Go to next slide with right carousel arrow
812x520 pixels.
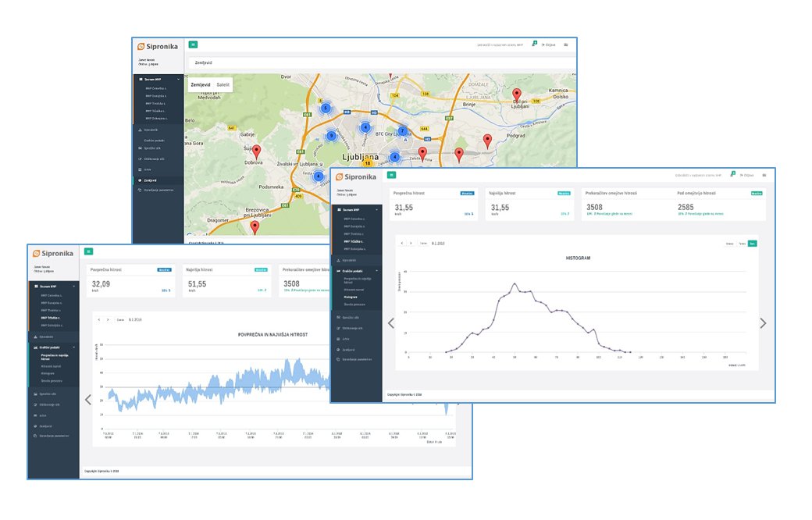[763, 323]
